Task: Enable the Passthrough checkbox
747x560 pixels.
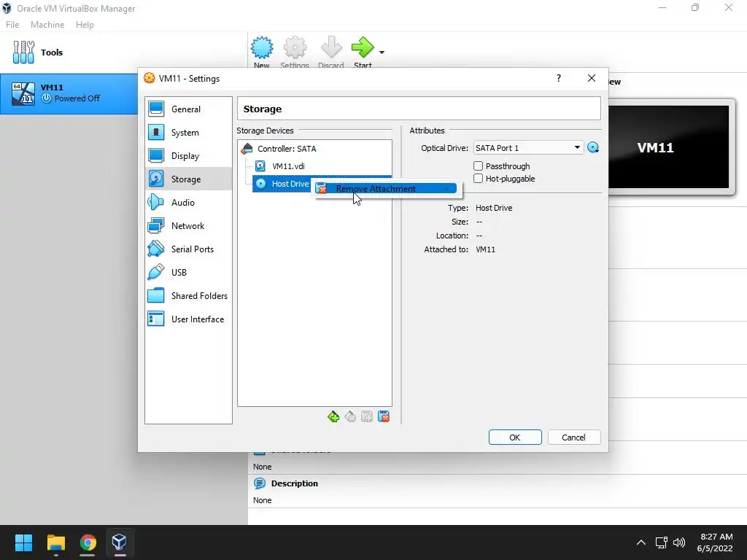Action: coord(479,166)
